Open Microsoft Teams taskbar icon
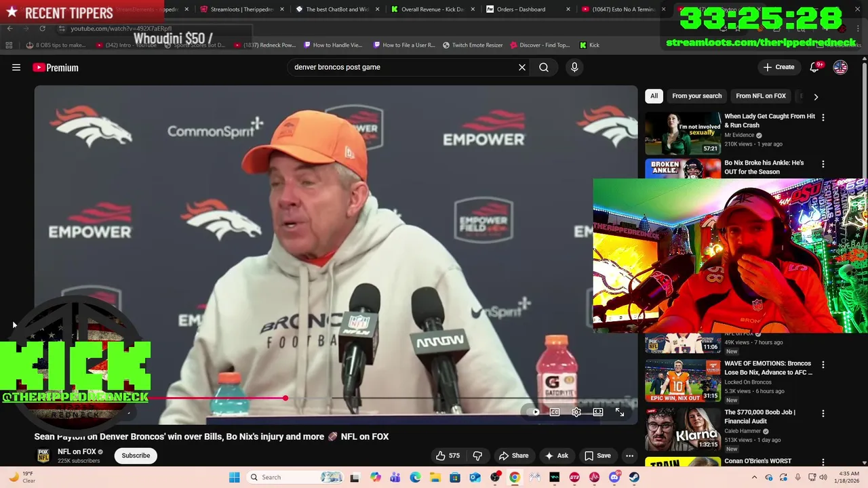 coord(395,477)
